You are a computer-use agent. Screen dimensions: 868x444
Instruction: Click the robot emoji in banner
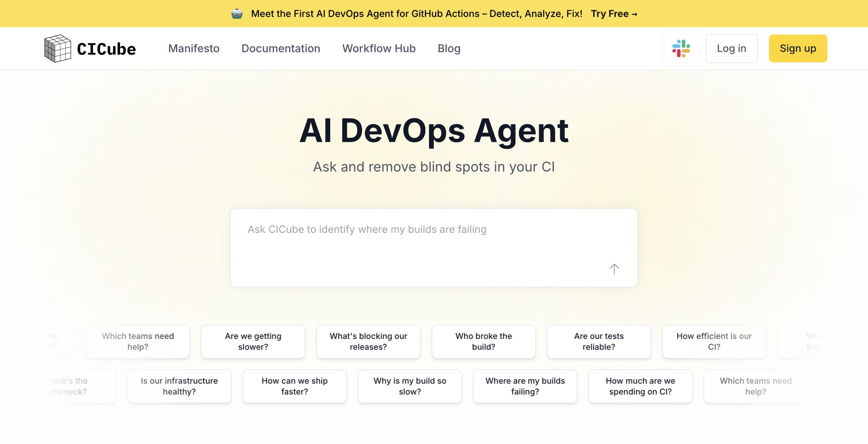click(237, 14)
